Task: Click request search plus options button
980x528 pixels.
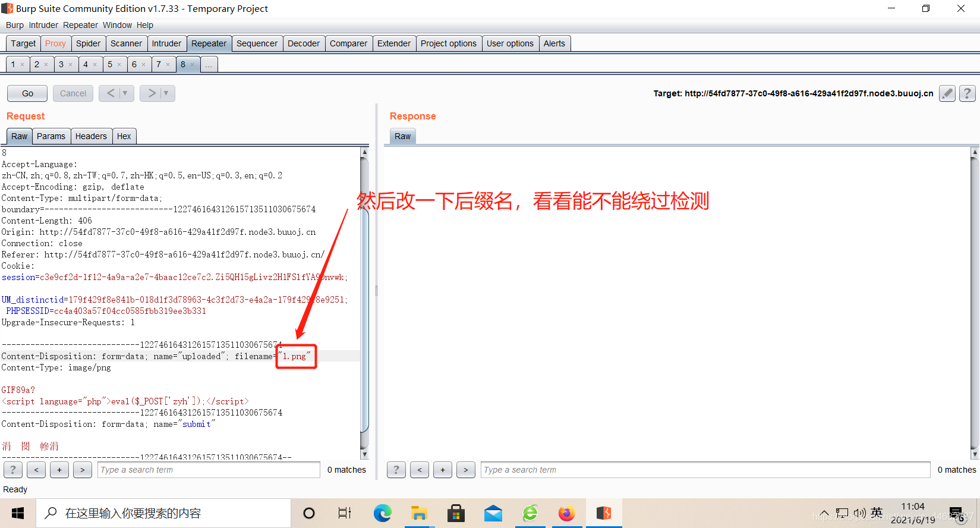Action: pyautogui.click(x=59, y=470)
